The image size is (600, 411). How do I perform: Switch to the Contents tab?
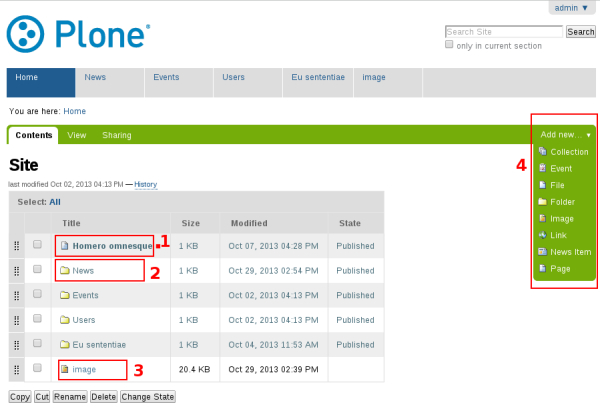34,135
